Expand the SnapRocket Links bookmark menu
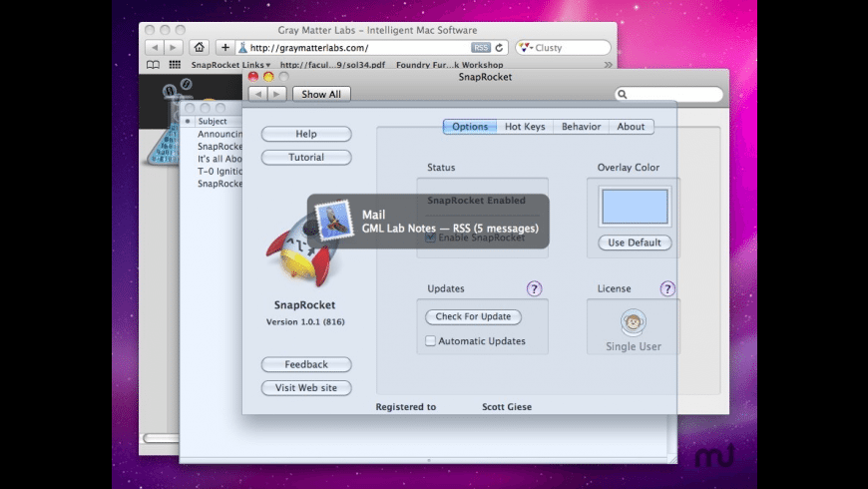Viewport: 868px width, 489px height. [230, 65]
